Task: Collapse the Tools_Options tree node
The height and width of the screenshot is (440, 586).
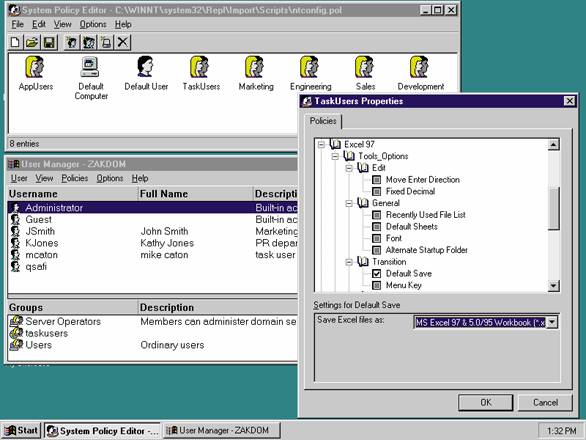Action: click(x=335, y=156)
